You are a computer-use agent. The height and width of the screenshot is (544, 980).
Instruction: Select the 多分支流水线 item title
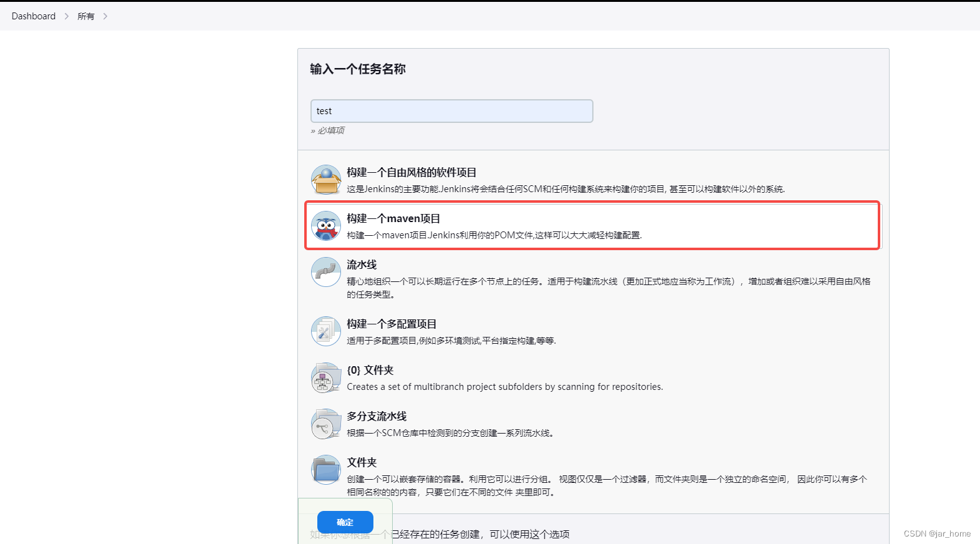[377, 416]
